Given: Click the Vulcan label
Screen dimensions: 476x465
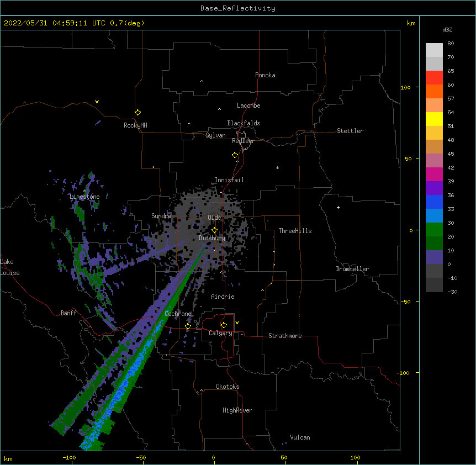Looking at the screenshot, I should (x=300, y=437).
